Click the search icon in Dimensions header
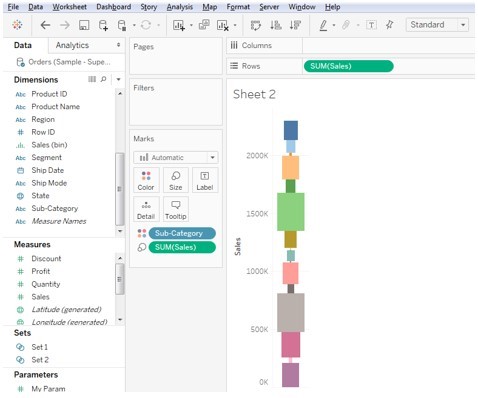 (x=103, y=79)
